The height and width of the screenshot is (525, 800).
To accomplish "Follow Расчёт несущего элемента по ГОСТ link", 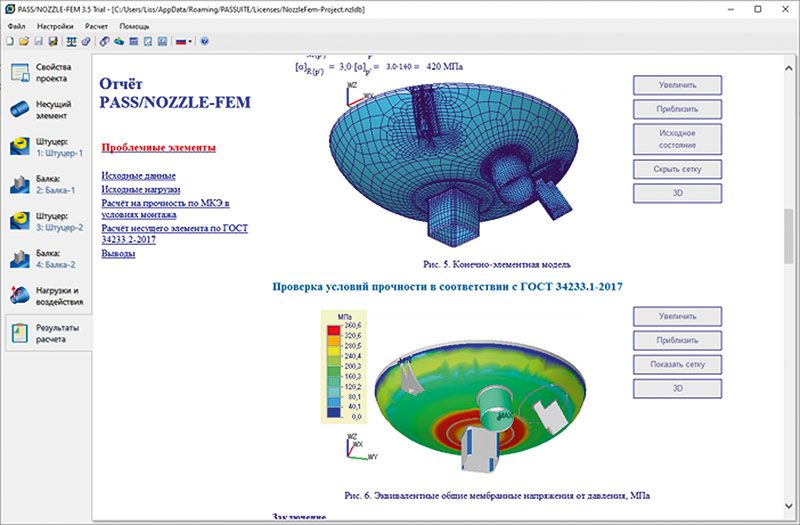I will (174, 234).
